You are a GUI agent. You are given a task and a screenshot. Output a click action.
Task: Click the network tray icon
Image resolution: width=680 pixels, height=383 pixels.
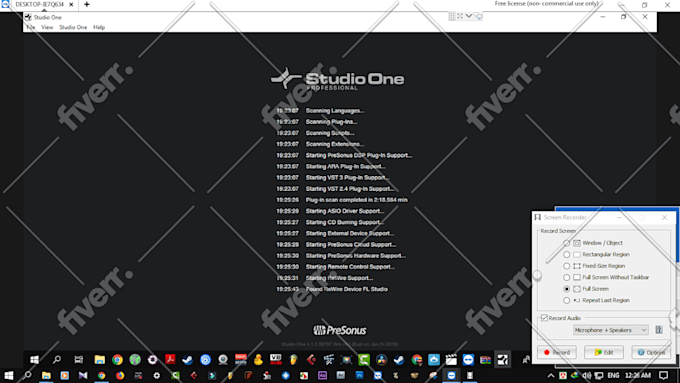(x=599, y=376)
